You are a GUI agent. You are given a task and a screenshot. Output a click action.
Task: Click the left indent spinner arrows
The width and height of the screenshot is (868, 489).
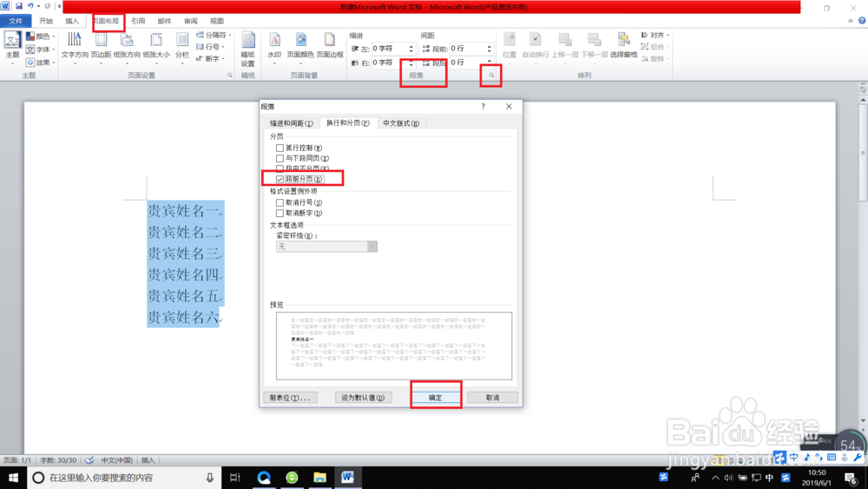pos(411,49)
